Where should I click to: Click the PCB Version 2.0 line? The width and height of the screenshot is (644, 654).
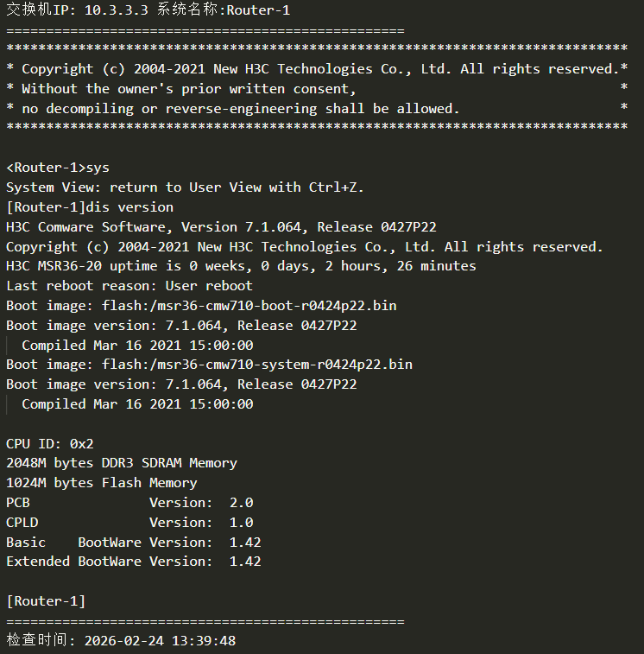pyautogui.click(x=129, y=503)
